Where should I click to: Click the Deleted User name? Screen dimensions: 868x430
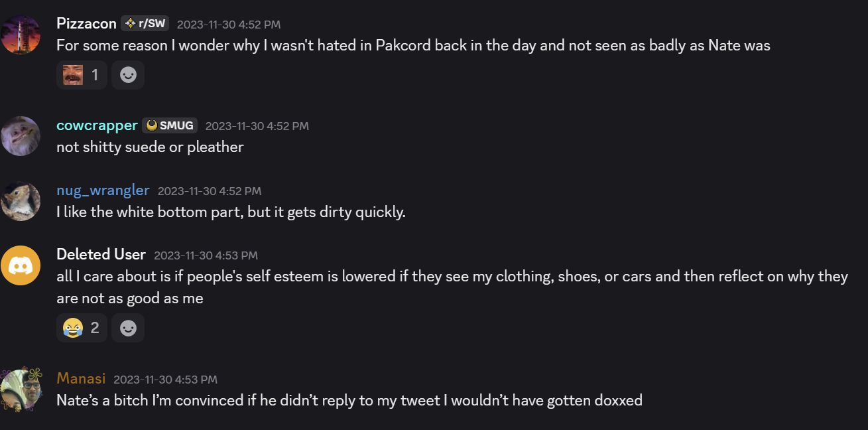pyautogui.click(x=101, y=255)
